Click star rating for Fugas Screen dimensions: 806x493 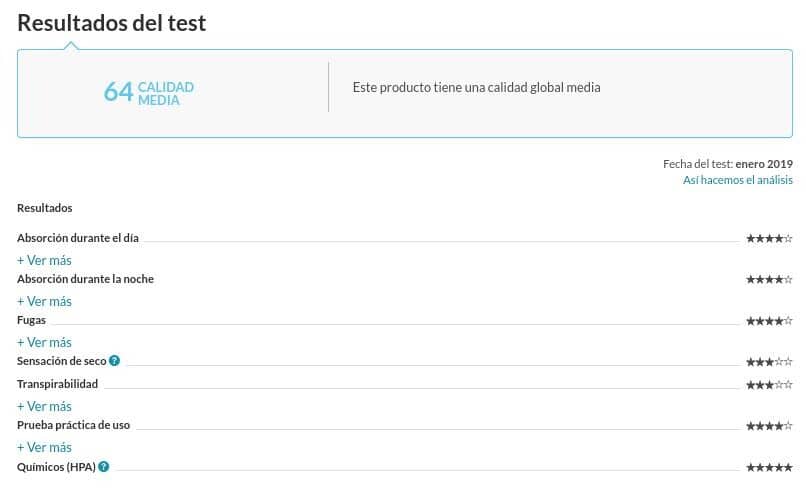point(770,321)
